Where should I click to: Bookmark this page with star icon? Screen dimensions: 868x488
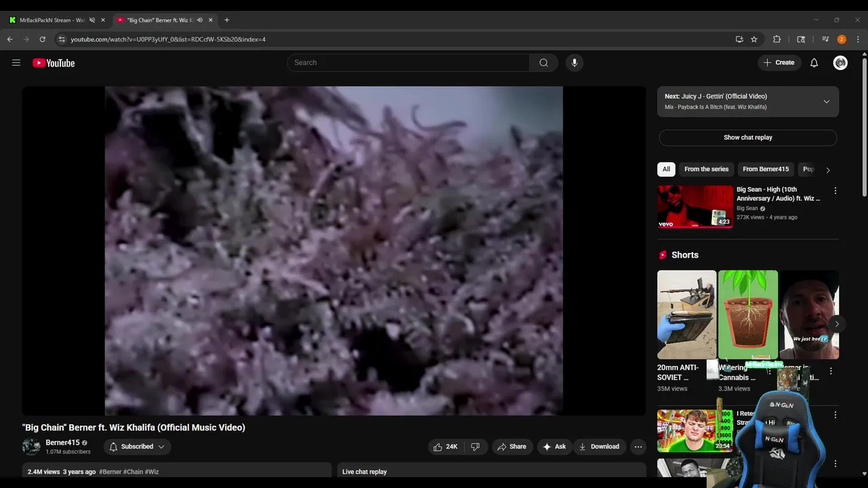click(754, 39)
